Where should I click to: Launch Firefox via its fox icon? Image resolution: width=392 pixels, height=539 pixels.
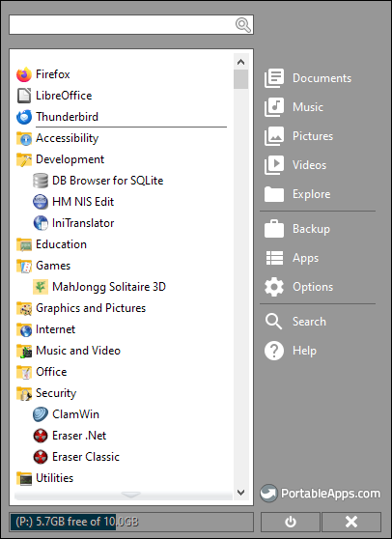(x=24, y=74)
